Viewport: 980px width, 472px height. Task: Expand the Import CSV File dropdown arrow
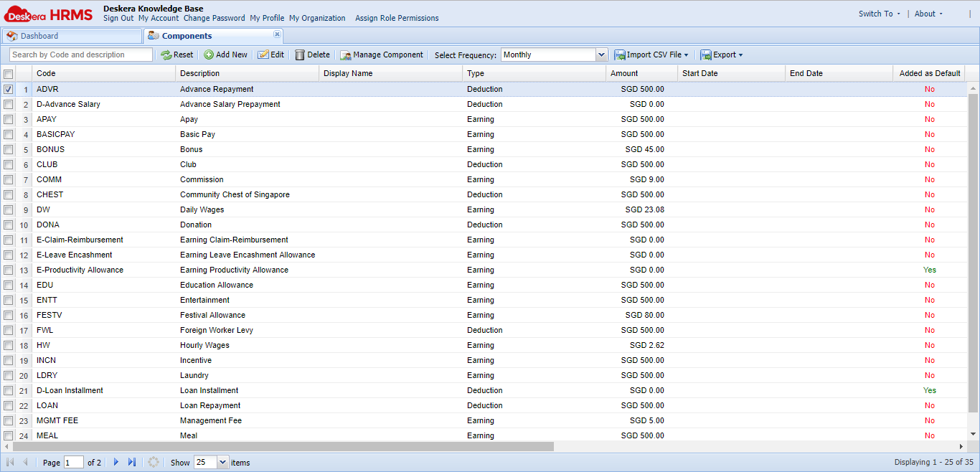(x=687, y=55)
